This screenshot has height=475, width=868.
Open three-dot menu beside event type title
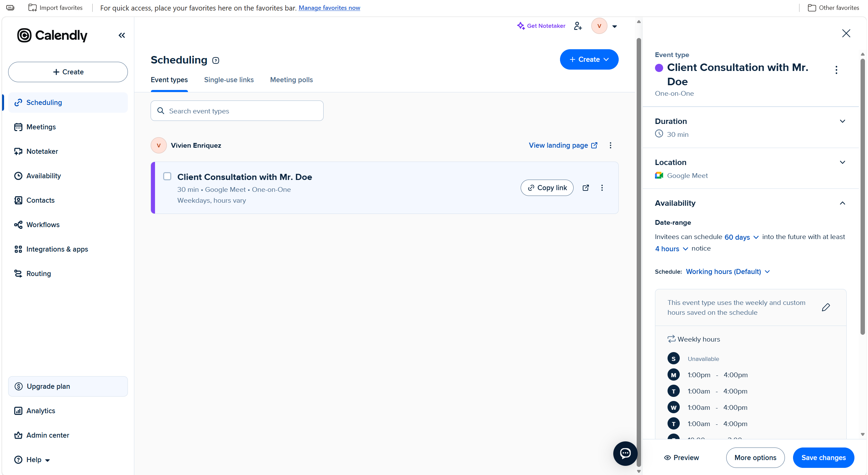click(836, 70)
